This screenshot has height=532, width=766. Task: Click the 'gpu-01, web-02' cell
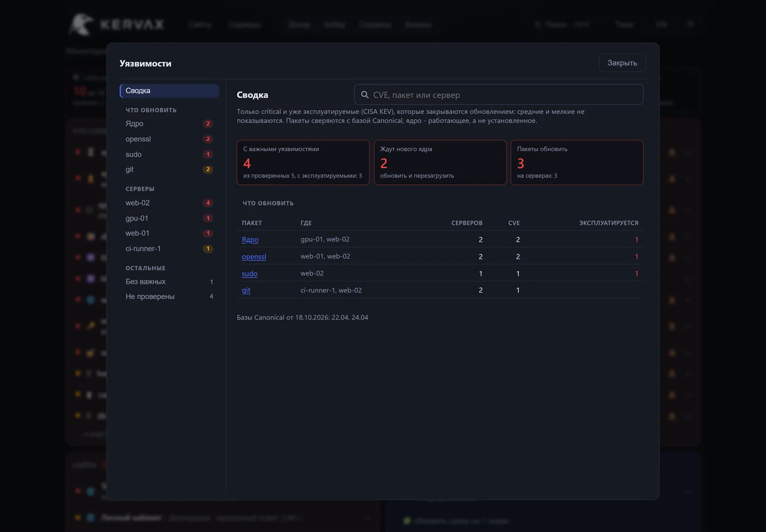(325, 239)
